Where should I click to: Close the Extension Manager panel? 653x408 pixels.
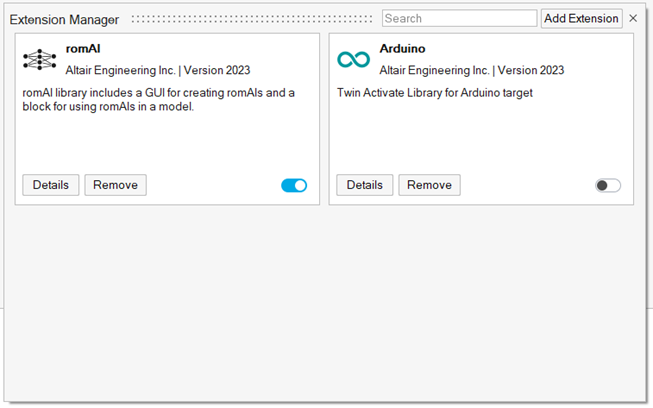coord(633,19)
